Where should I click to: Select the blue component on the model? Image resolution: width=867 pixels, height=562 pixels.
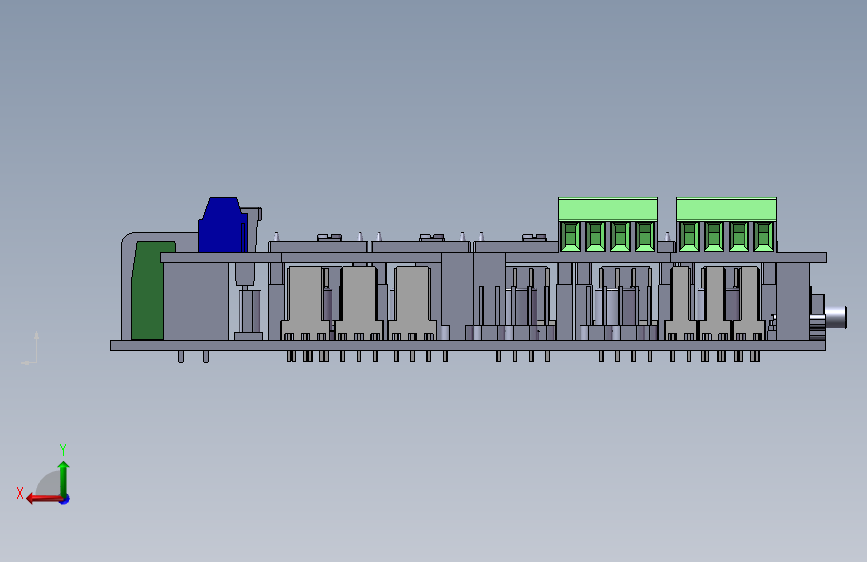pos(222,225)
